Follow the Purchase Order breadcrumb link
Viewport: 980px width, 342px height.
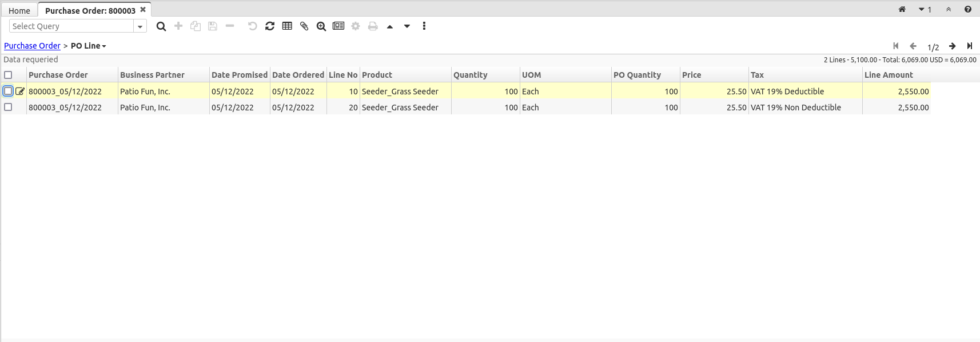(x=32, y=46)
